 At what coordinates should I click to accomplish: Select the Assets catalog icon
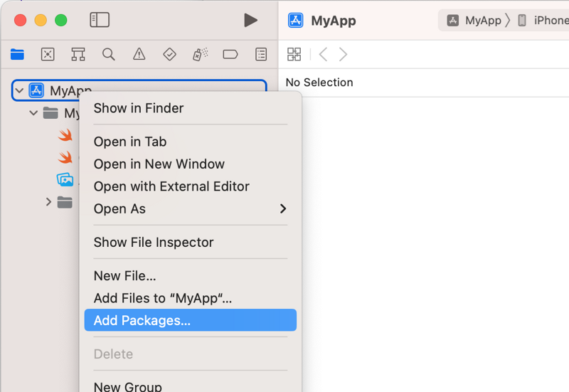click(65, 180)
